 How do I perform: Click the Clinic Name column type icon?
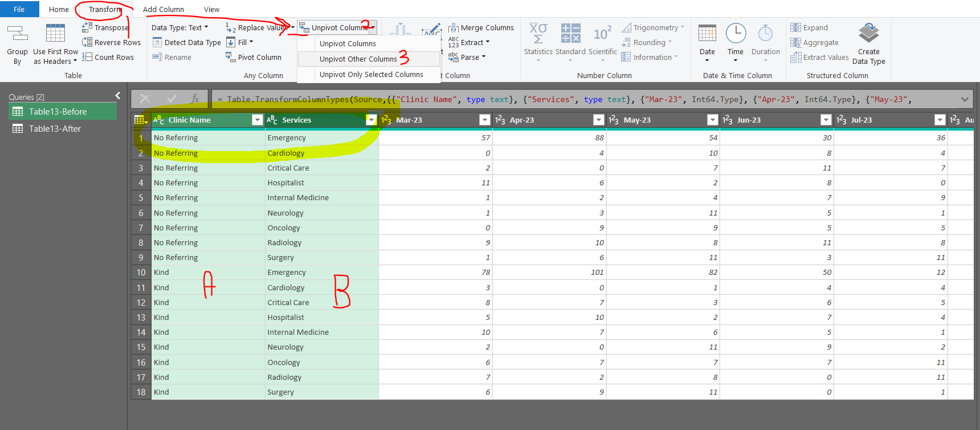(158, 120)
